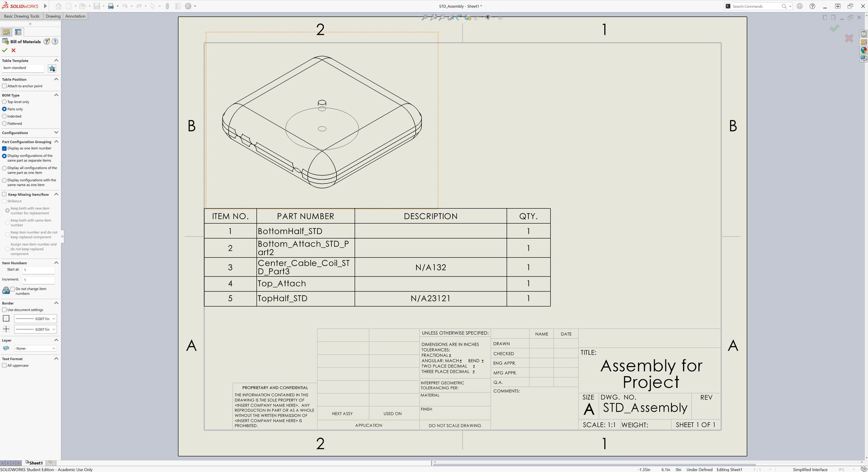This screenshot has width=868, height=472.
Task: Click the Home icon in toolbar
Action: pos(58,6)
